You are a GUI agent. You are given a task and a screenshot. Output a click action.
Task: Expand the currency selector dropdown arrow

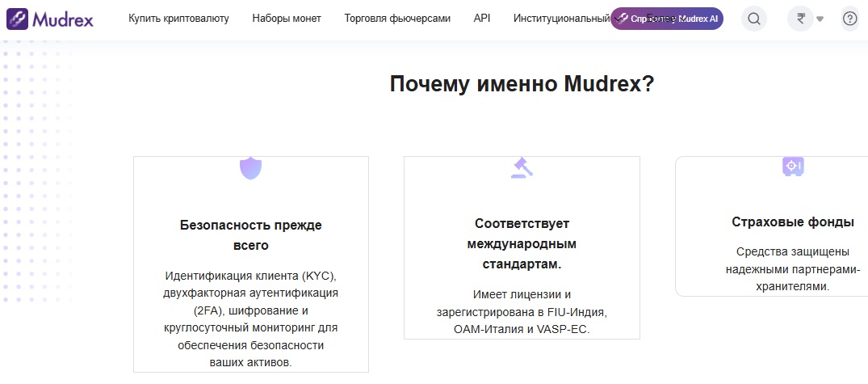pos(820,19)
